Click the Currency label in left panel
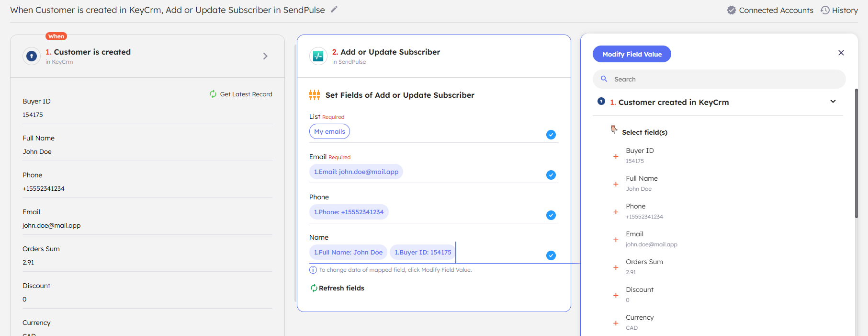The width and height of the screenshot is (868, 336). [36, 323]
